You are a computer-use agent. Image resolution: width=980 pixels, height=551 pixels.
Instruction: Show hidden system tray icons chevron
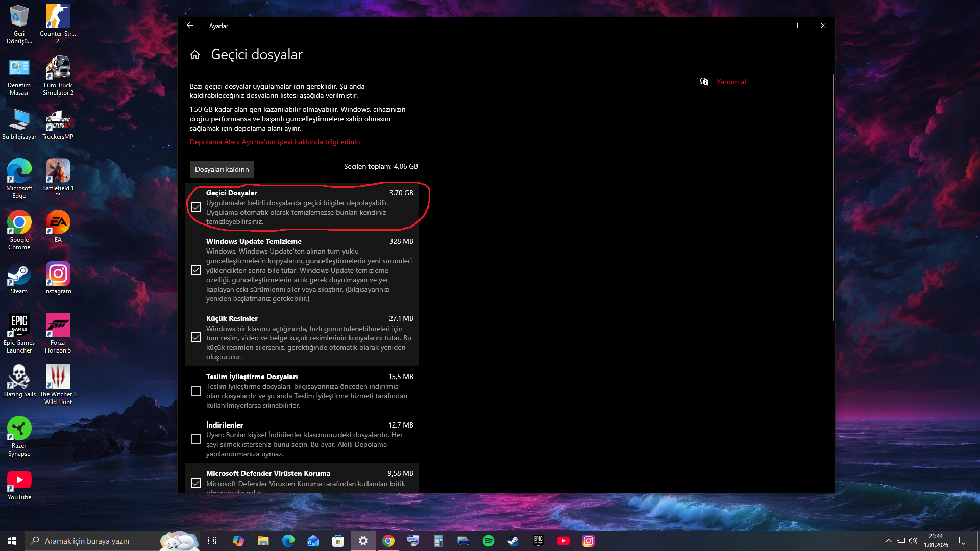pyautogui.click(x=888, y=541)
